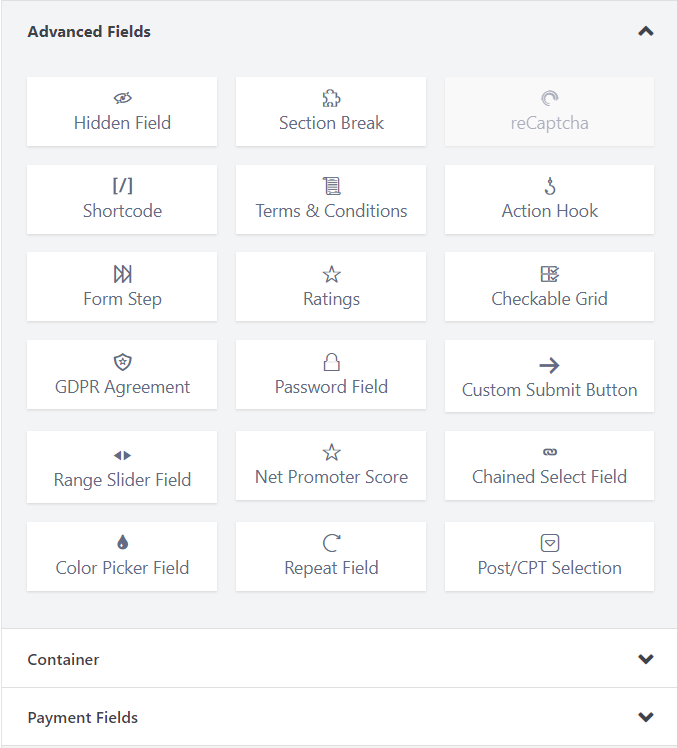
Task: Click the Shortcode bracket icon
Action: tap(122, 186)
